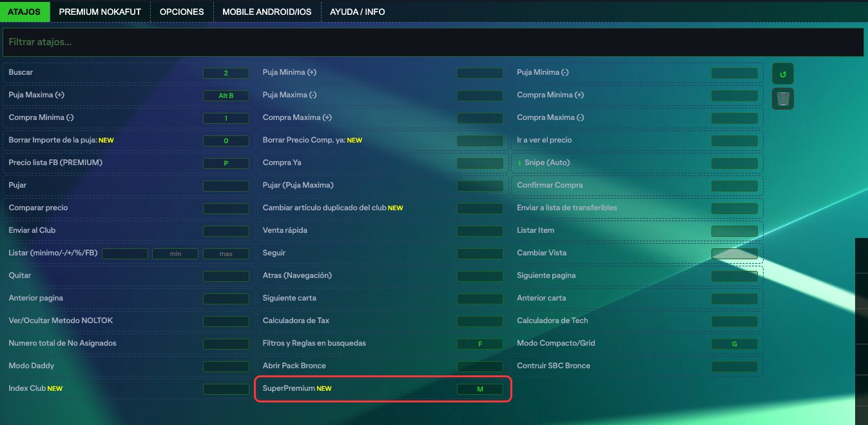Click the Cambiar Vista shortcut field

pyautogui.click(x=735, y=254)
